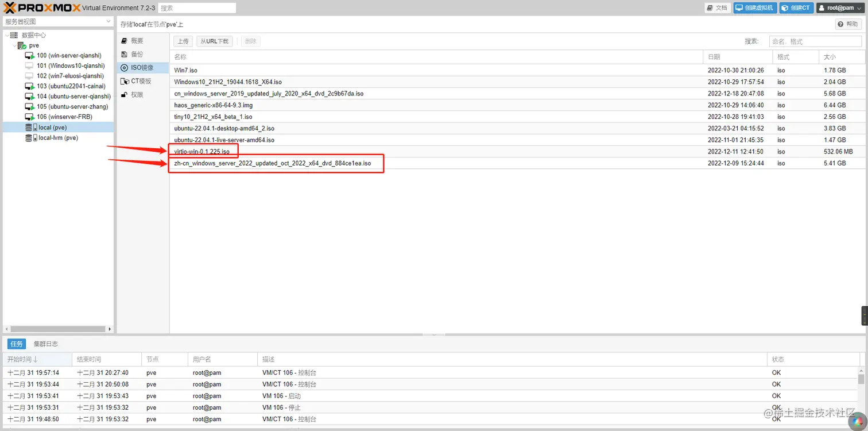Screen dimensions: 868x431
Task: Click the 删除 delete button
Action: 251,41
